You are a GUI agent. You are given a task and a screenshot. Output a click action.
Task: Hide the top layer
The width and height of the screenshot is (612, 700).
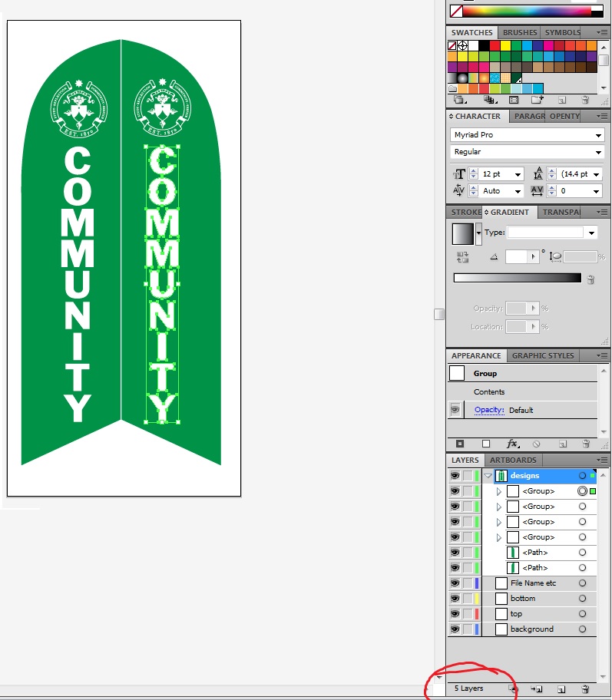pyautogui.click(x=455, y=614)
